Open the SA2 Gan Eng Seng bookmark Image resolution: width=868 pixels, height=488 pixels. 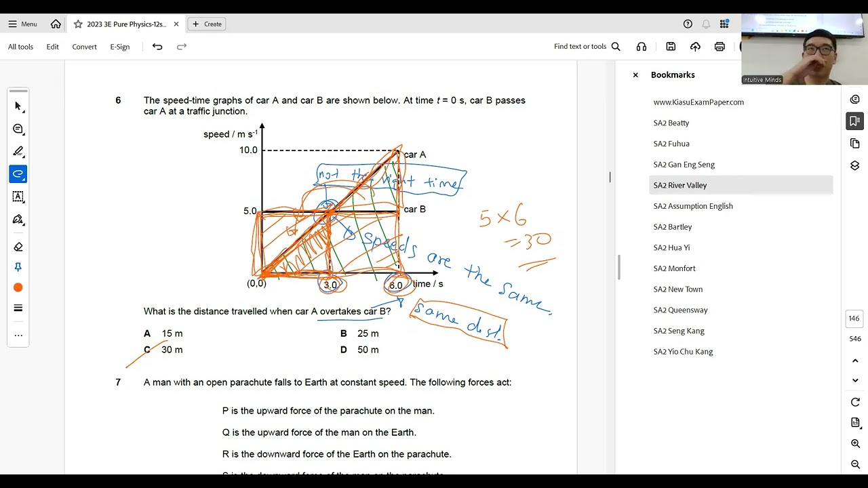pos(684,165)
